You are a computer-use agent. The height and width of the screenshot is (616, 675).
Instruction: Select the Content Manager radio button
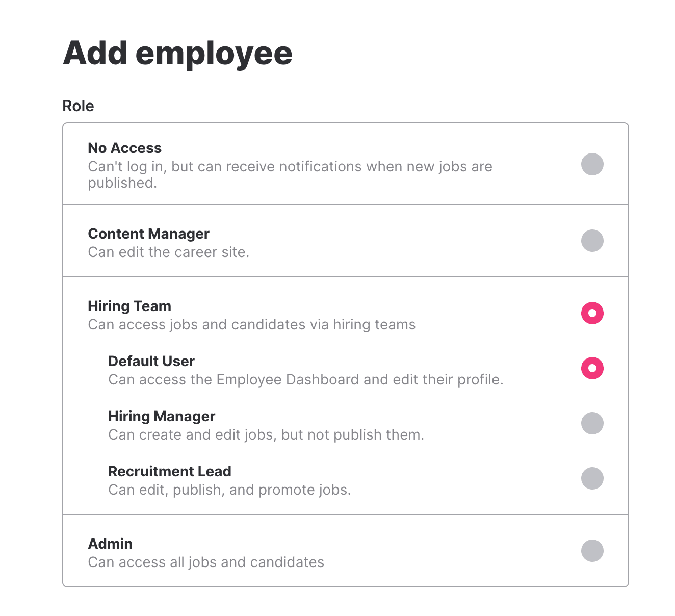(592, 241)
